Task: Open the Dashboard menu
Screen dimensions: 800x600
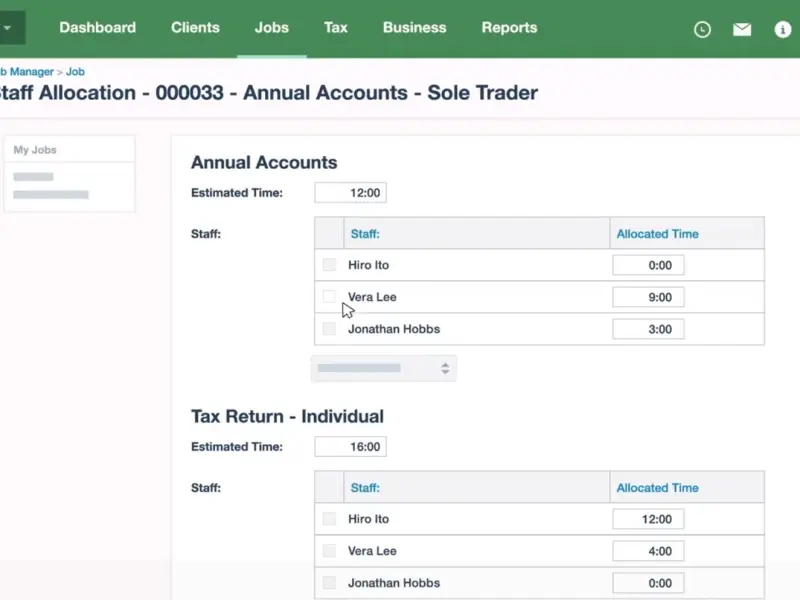Action: 97,28
